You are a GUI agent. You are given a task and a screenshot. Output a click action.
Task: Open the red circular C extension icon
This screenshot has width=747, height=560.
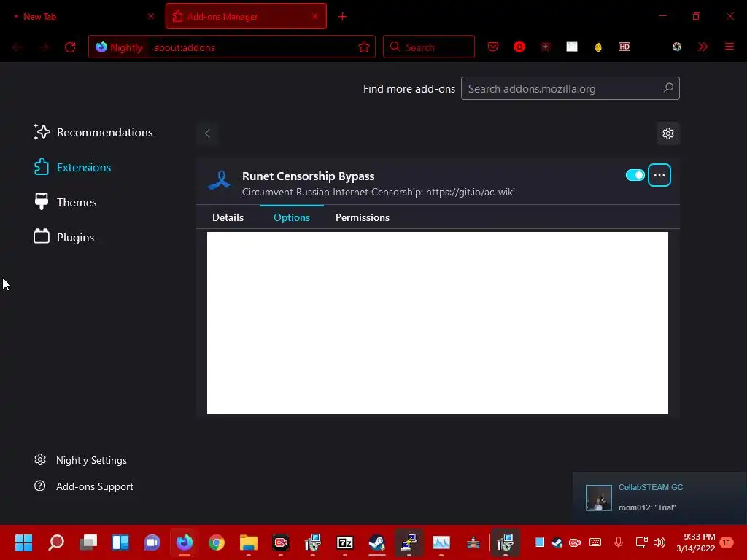(519, 47)
